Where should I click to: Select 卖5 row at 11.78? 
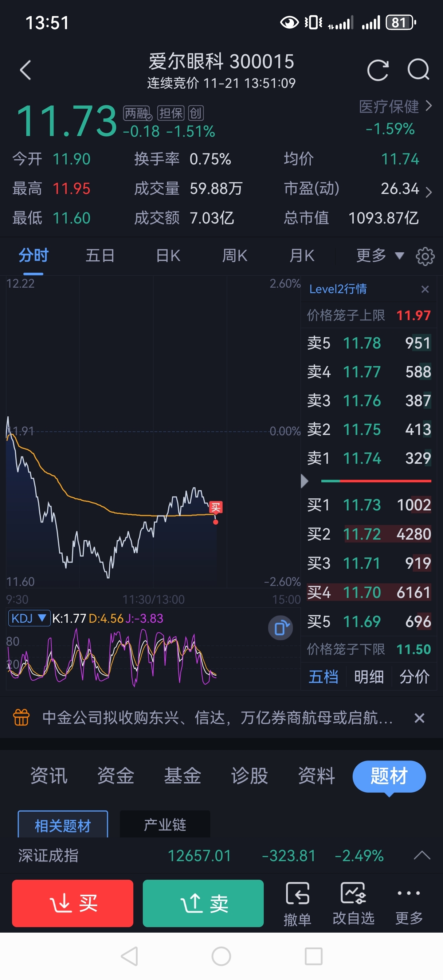pos(369,343)
